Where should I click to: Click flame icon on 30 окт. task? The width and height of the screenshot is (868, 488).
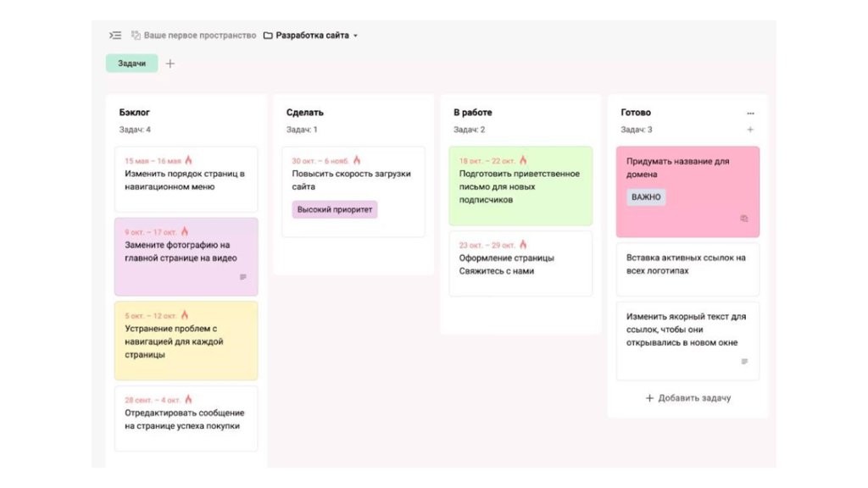[x=357, y=160]
